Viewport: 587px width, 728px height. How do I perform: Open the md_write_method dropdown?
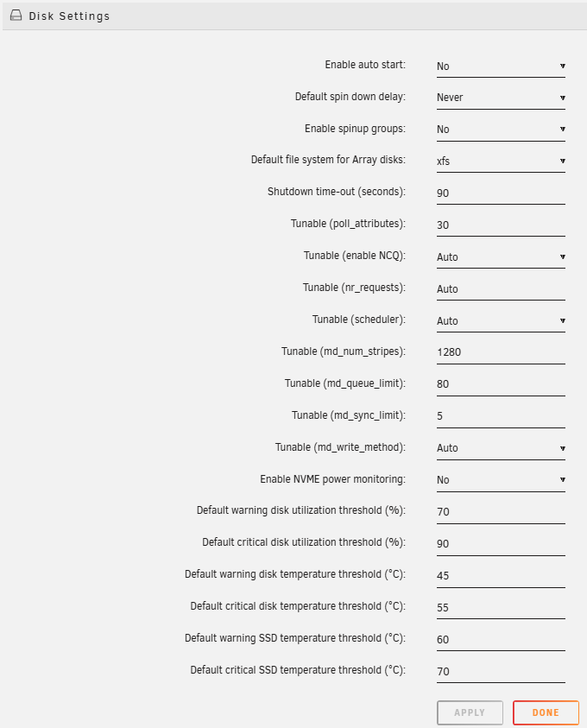[501, 447]
